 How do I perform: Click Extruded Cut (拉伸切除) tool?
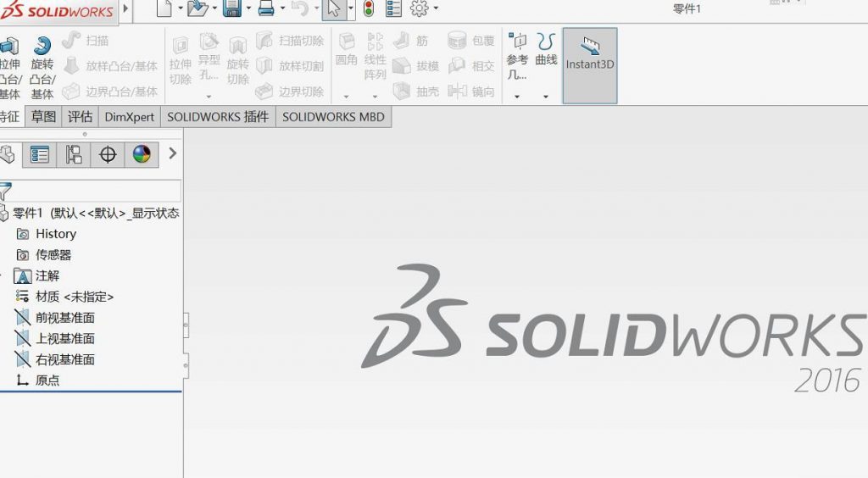[181, 61]
